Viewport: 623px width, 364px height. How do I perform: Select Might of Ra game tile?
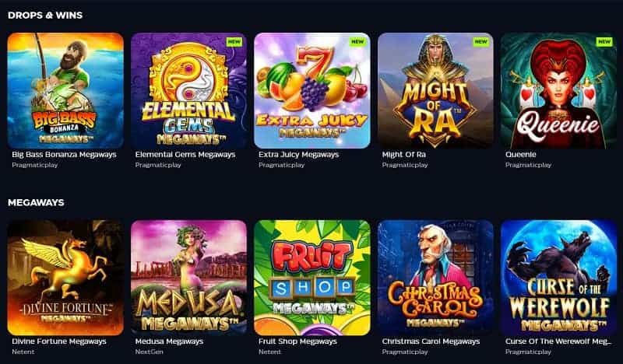pyautogui.click(x=435, y=90)
